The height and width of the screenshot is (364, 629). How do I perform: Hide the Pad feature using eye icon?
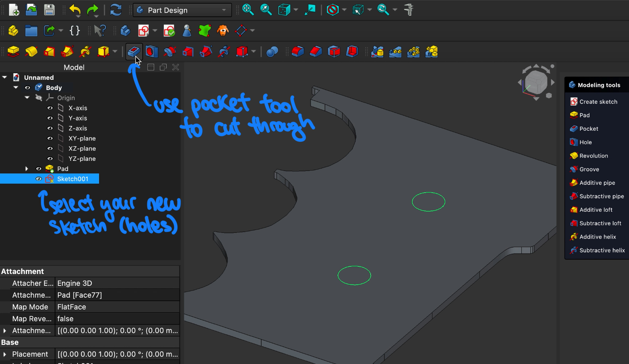(39, 169)
